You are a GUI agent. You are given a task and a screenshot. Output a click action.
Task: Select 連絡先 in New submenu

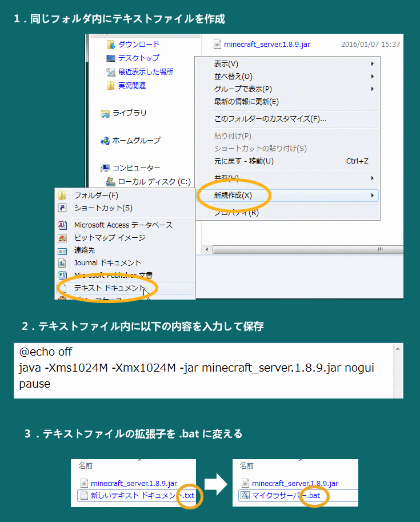125,250
